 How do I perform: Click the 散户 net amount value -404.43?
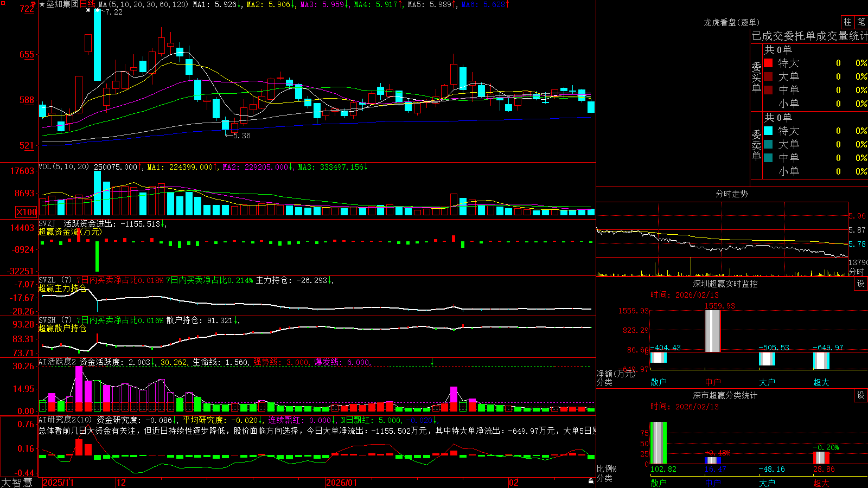coord(665,348)
